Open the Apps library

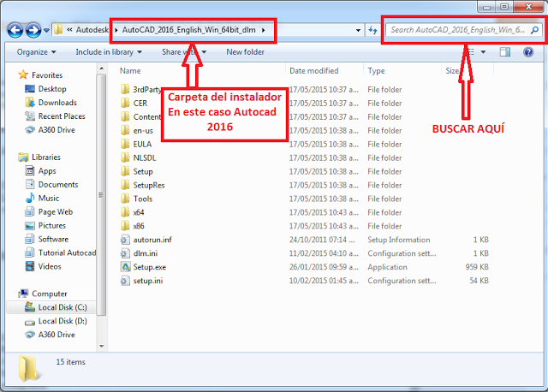47,171
